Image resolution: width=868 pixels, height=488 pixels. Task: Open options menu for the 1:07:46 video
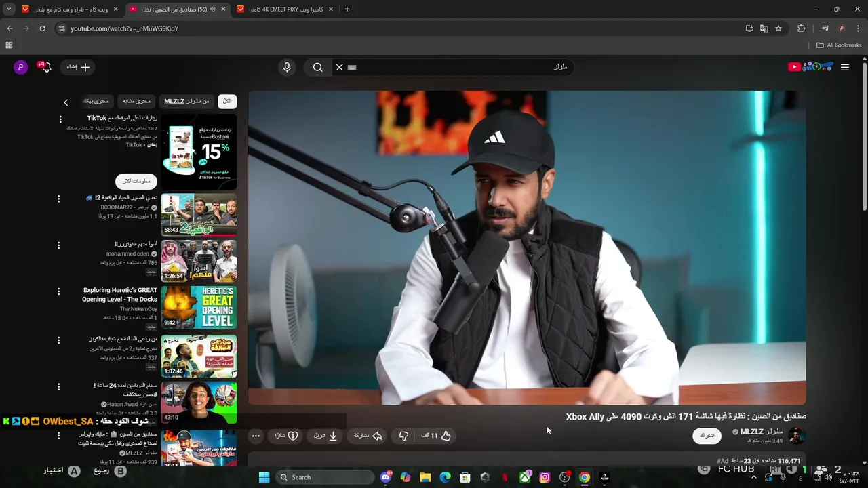(x=58, y=340)
